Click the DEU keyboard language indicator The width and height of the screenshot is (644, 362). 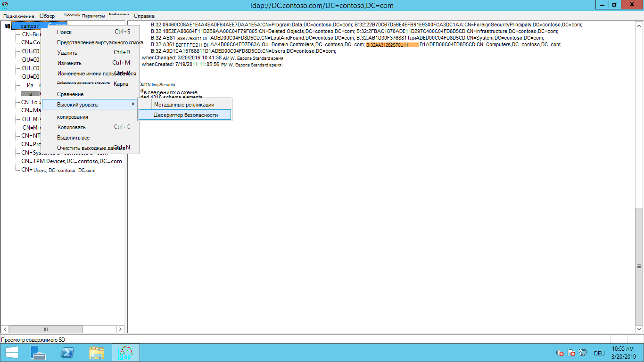(599, 353)
